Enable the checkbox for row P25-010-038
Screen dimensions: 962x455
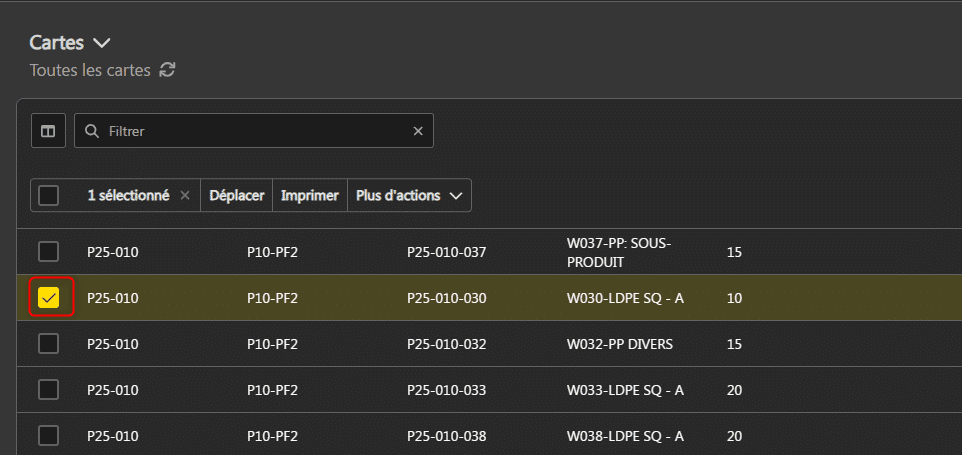49,436
